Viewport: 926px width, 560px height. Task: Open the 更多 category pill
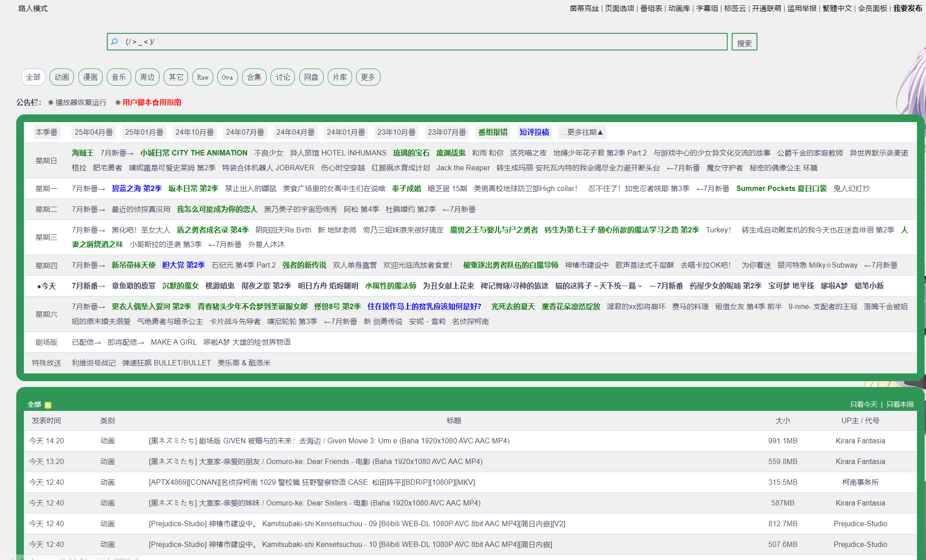(368, 77)
